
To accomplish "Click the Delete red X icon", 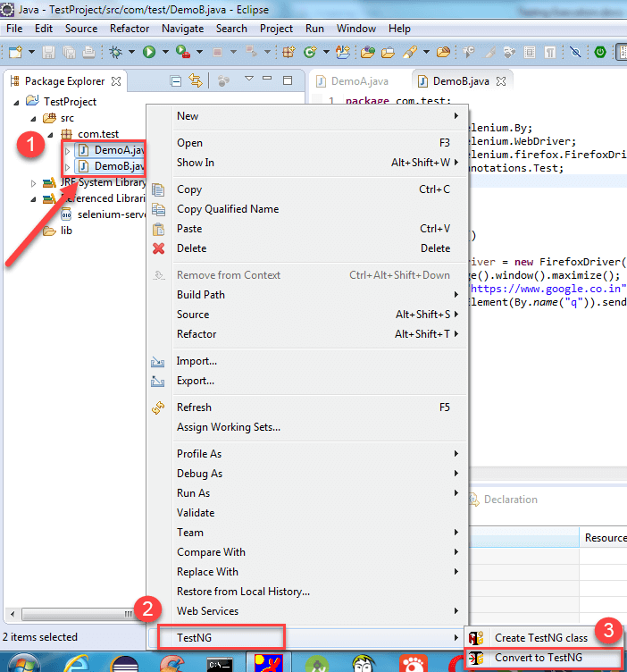I will [159, 248].
